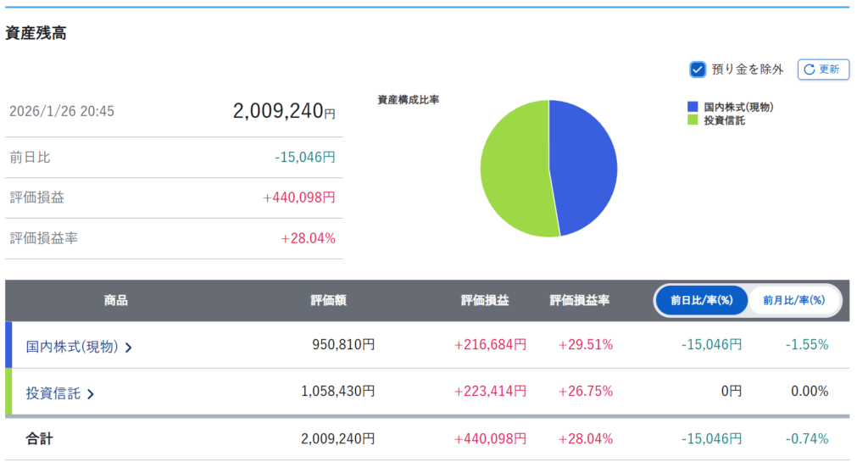Click the 評価損益 column header
Viewport: 868px width, 462px height.
(485, 300)
